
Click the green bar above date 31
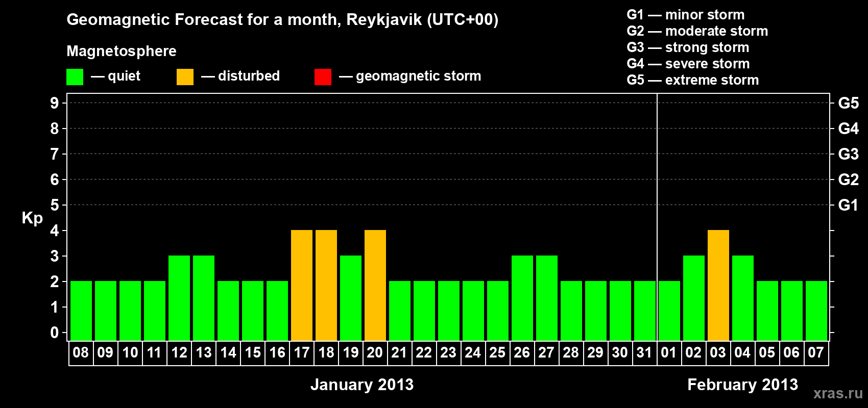[x=645, y=311]
